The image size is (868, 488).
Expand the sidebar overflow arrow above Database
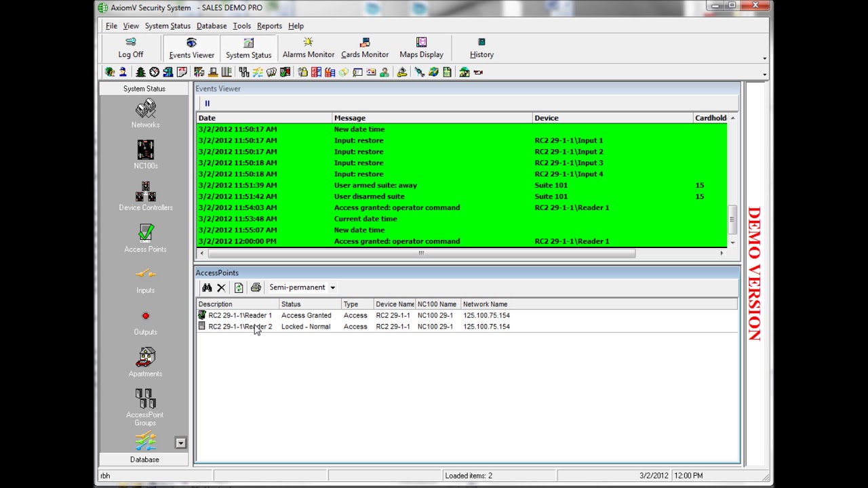coord(180,443)
